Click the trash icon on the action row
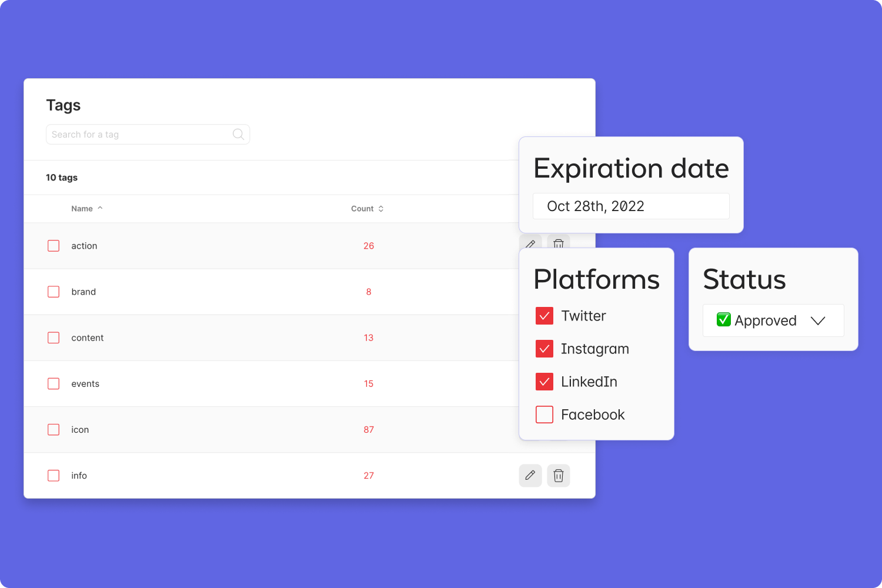Viewport: 882px width, 588px height. pos(558,243)
